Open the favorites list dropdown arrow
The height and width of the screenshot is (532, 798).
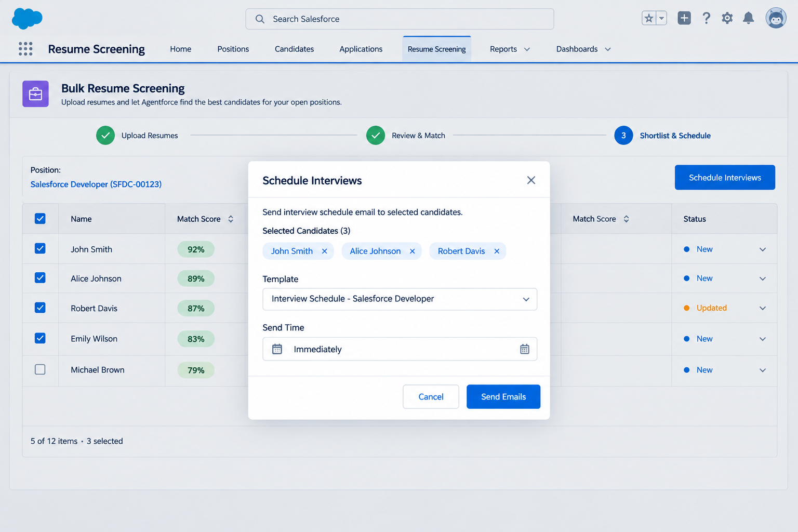(661, 18)
